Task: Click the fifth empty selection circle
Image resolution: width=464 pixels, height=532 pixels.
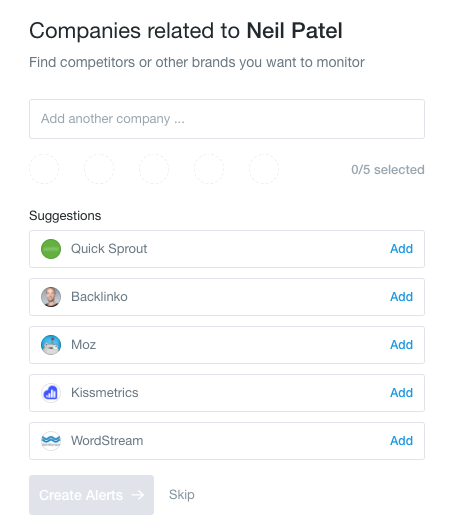Action: 264,169
